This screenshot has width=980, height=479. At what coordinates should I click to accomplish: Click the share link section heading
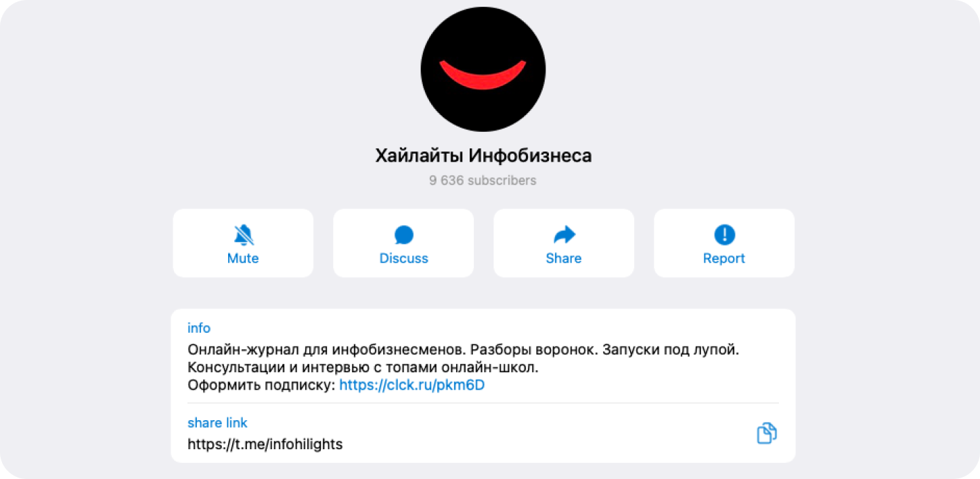point(217,423)
